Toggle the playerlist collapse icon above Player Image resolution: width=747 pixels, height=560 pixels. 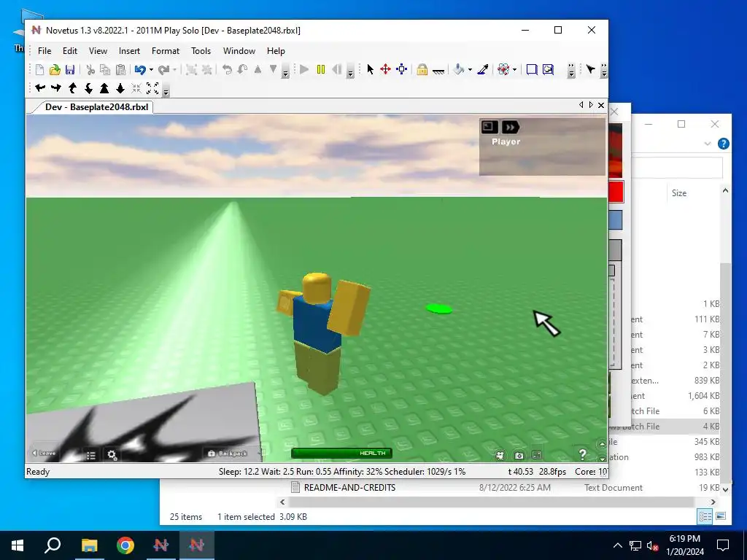click(489, 127)
